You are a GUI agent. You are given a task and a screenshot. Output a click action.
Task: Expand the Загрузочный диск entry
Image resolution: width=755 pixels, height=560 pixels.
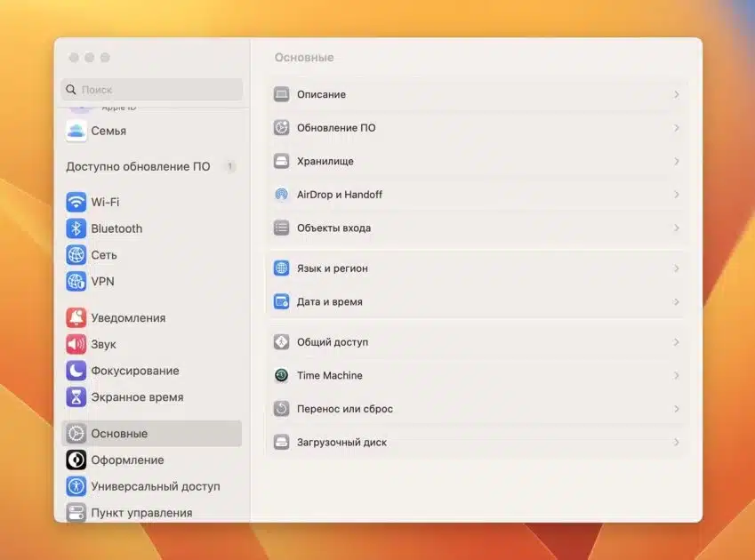[x=677, y=442]
